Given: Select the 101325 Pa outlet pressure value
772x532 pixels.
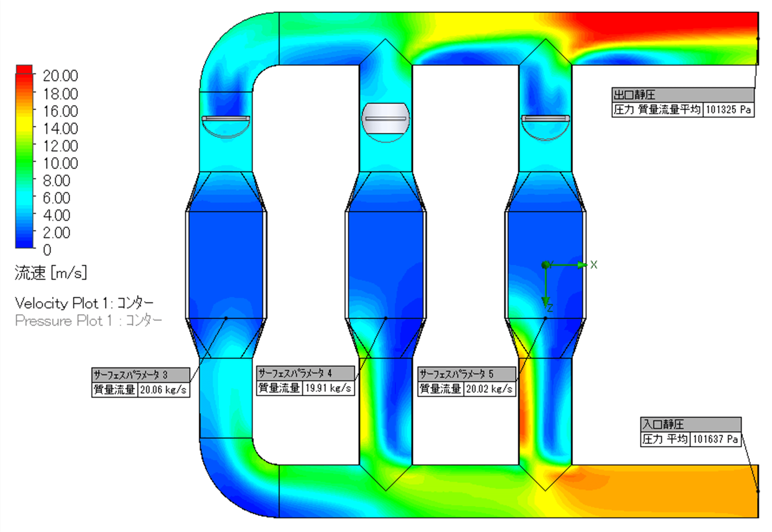Looking at the screenshot, I should click(728, 110).
